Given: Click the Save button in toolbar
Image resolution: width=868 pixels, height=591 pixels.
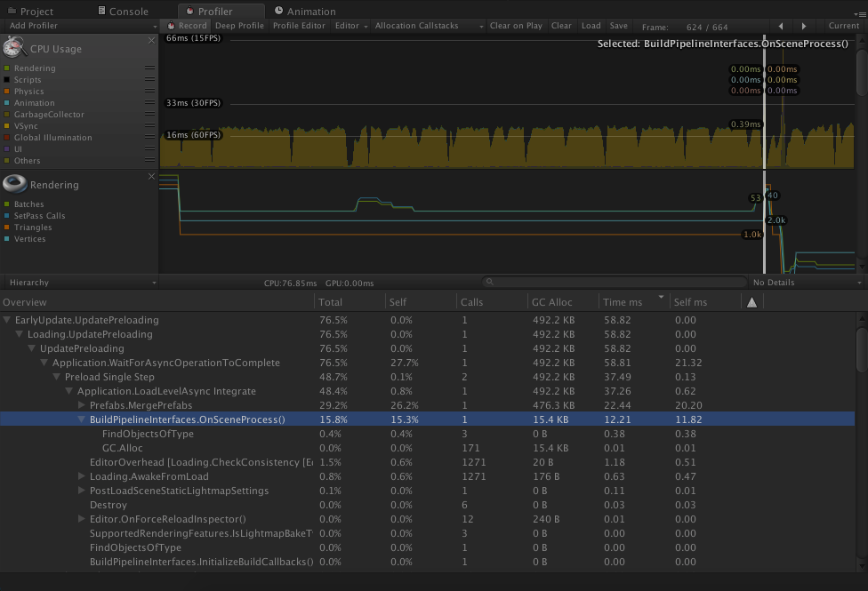Looking at the screenshot, I should coord(618,26).
